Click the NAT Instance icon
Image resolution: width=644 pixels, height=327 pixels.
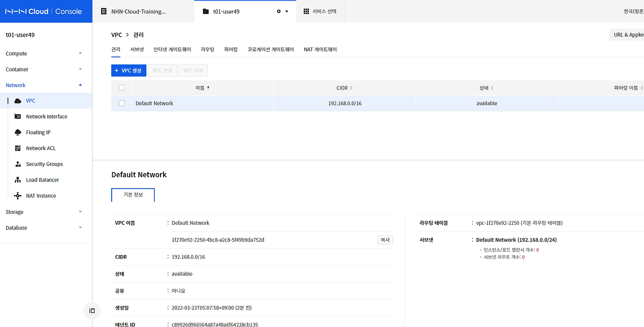[x=18, y=196]
